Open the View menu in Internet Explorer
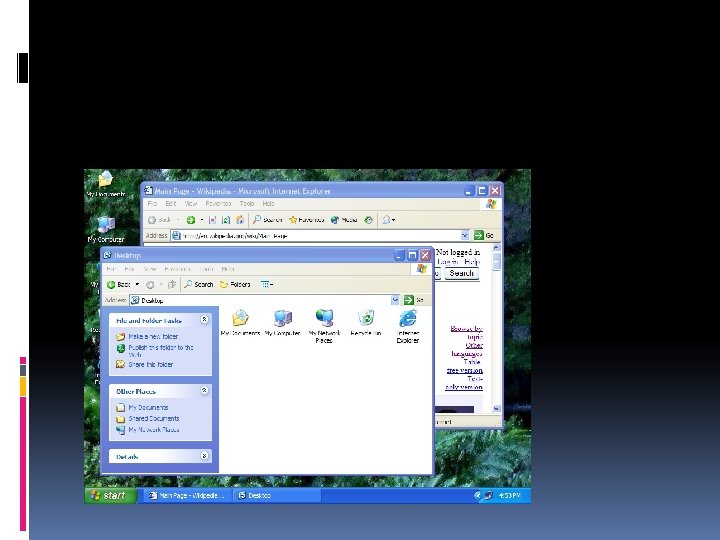The image size is (720, 540). [191, 203]
